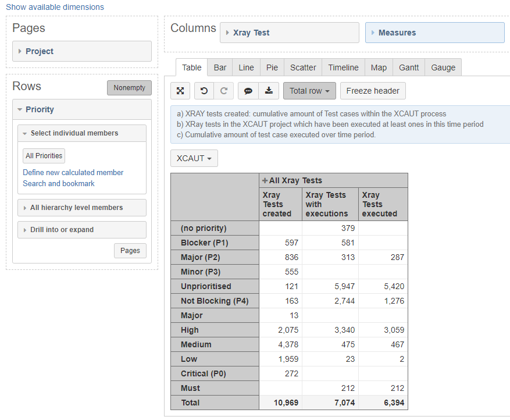This screenshot has width=510, height=420.
Task: Click arrow beside Measures dimension
Action: 373,33
